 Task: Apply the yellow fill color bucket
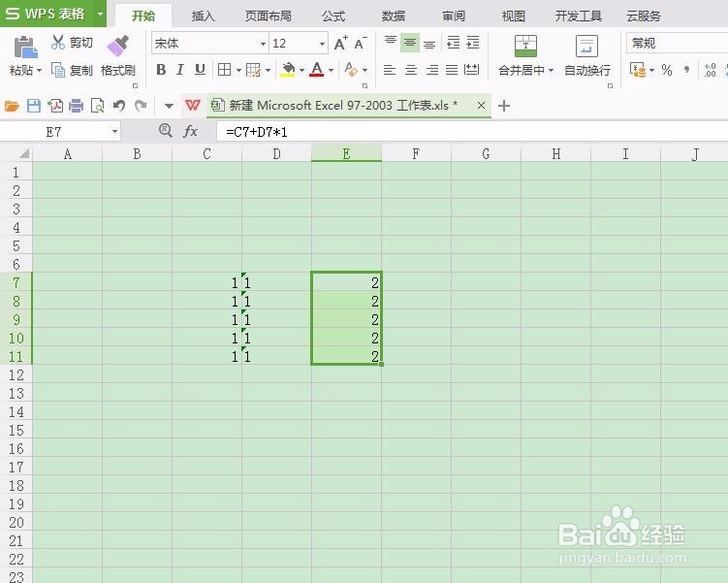point(288,70)
